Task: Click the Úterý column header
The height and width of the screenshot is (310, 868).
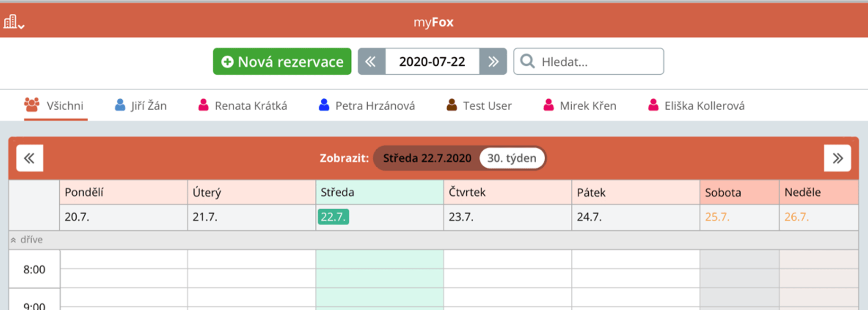Action: click(x=252, y=192)
